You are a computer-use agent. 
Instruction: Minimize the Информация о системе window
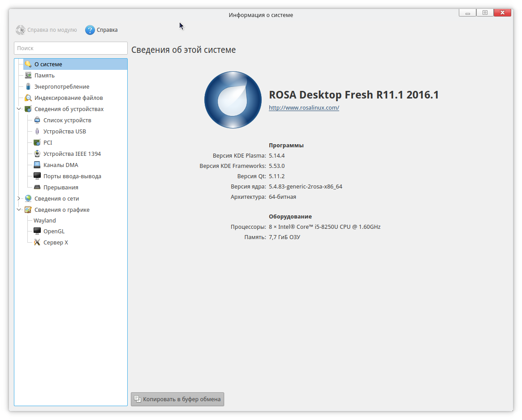tap(467, 13)
